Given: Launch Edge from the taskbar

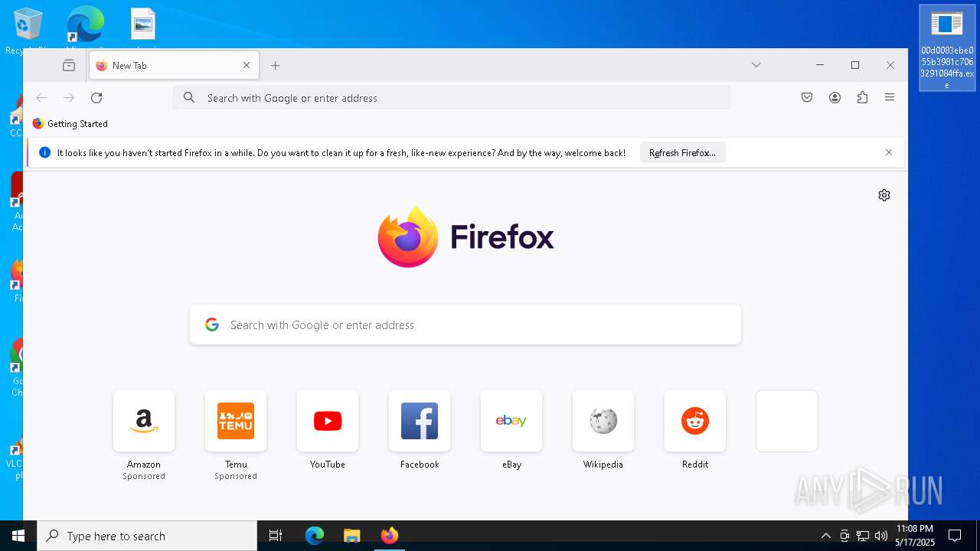Looking at the screenshot, I should coord(315,536).
